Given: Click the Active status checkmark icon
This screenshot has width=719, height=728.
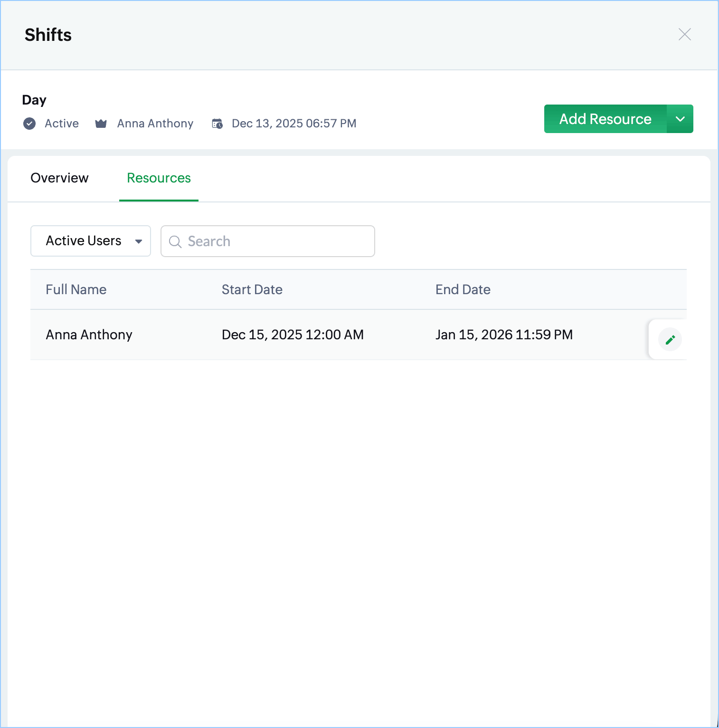Looking at the screenshot, I should point(29,124).
